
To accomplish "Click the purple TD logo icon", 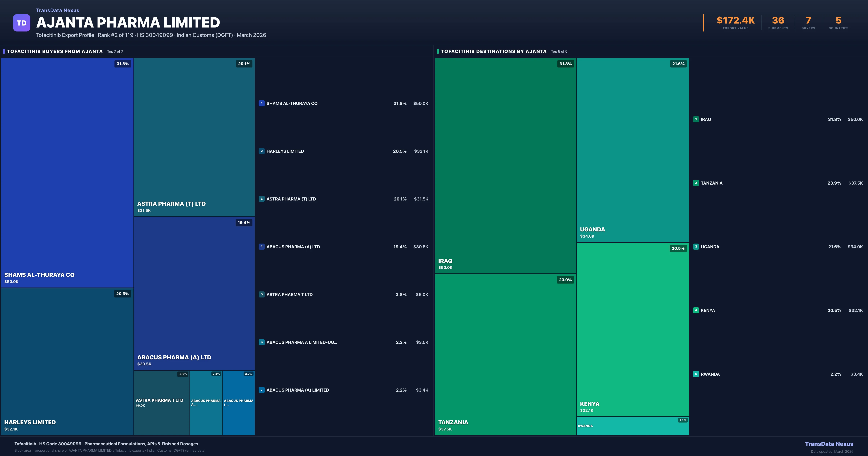I will [22, 23].
